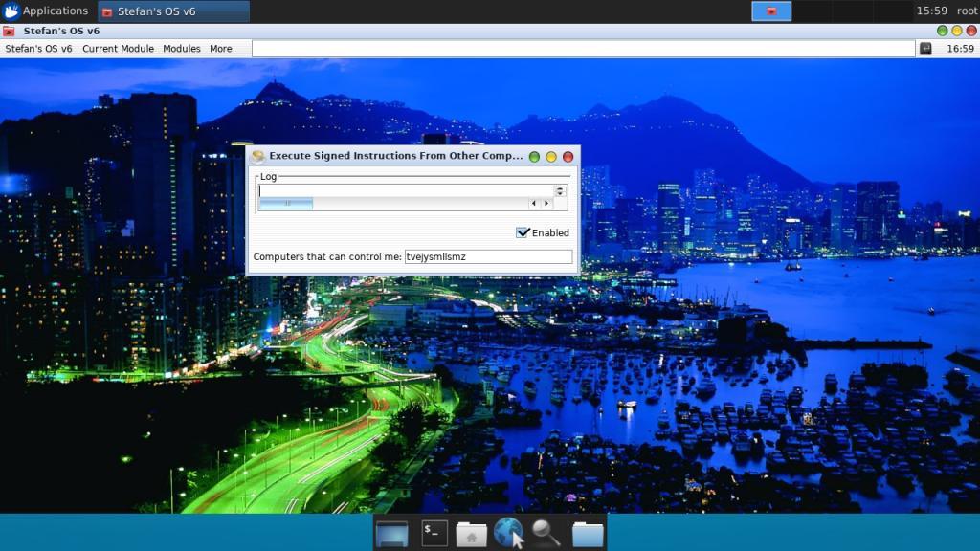The height and width of the screenshot is (551, 980).
Task: Open the Modules menu
Action: pyautogui.click(x=181, y=49)
